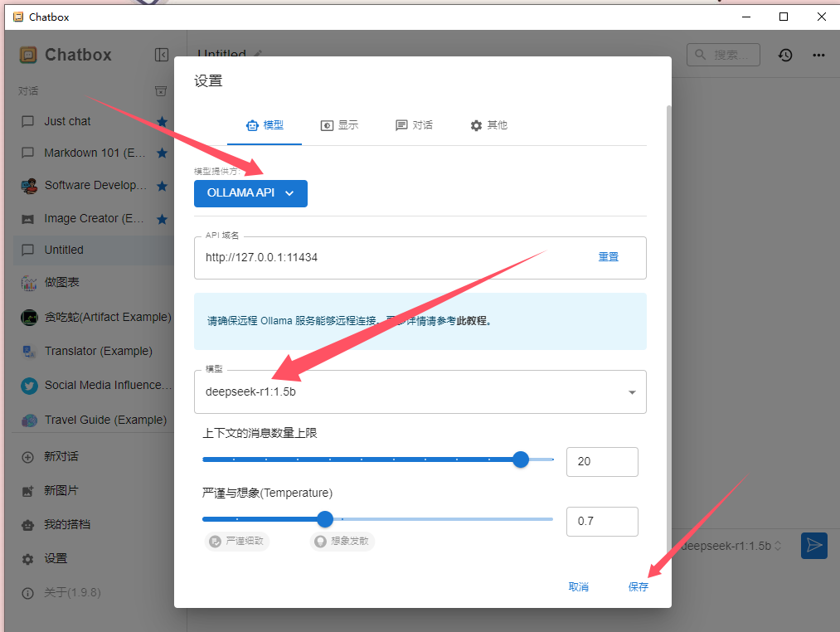Click the Travel Guide globe icon
This screenshot has height=632, width=840.
29,421
